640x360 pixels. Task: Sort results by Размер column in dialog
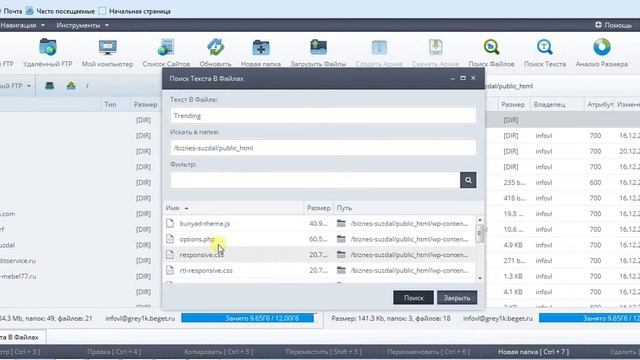(319, 208)
